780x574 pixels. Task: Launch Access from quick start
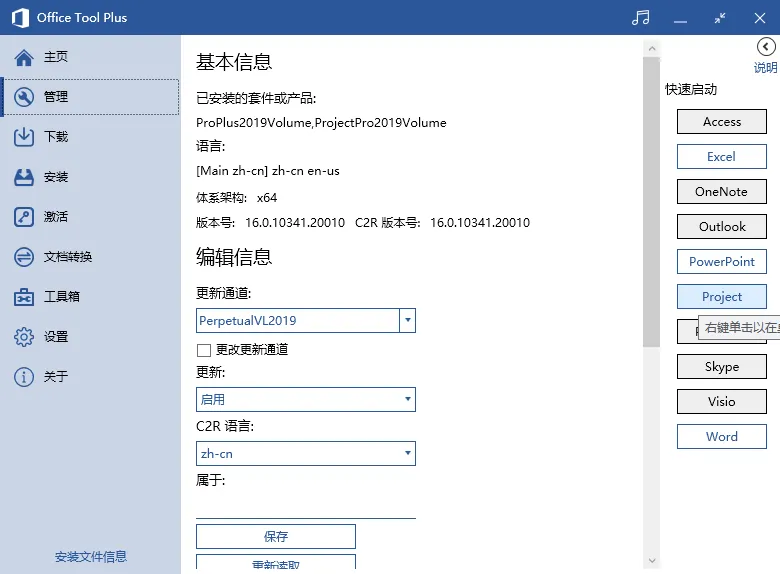(722, 122)
